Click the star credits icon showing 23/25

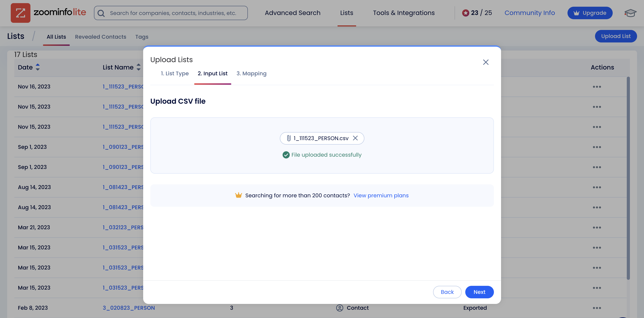tap(466, 13)
